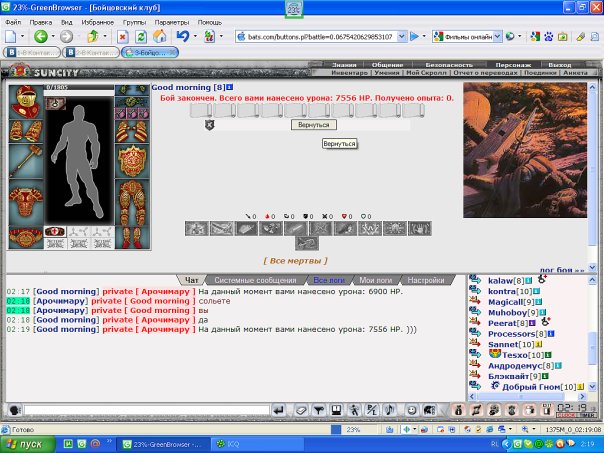The image size is (604, 453).
Task: Click the green Up level arrow icon
Action: click(x=93, y=37)
